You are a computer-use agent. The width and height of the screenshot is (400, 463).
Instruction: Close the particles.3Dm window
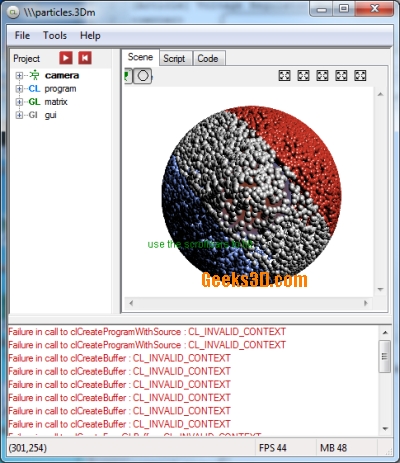(375, 9)
